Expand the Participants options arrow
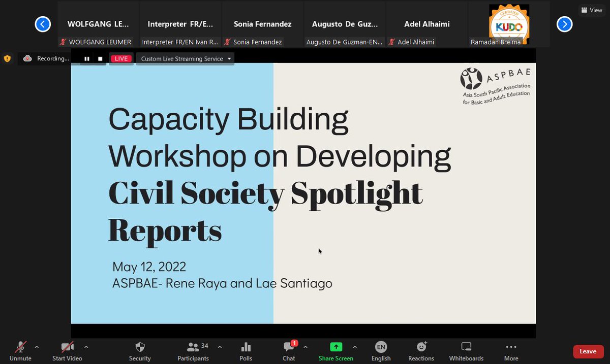Screen dimensions: 610x364 point(220,347)
